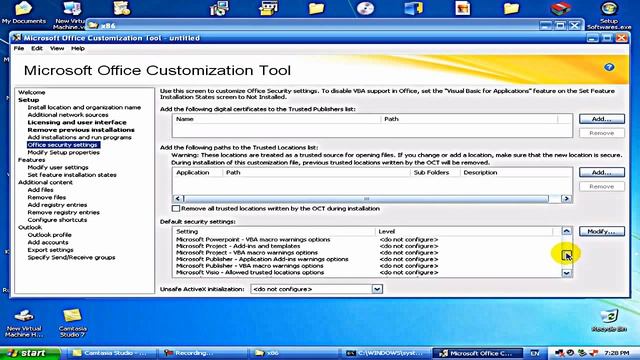This screenshot has height=360, width=640.
Task: Check Remove all trusted locations checkbox
Action: coord(176,209)
